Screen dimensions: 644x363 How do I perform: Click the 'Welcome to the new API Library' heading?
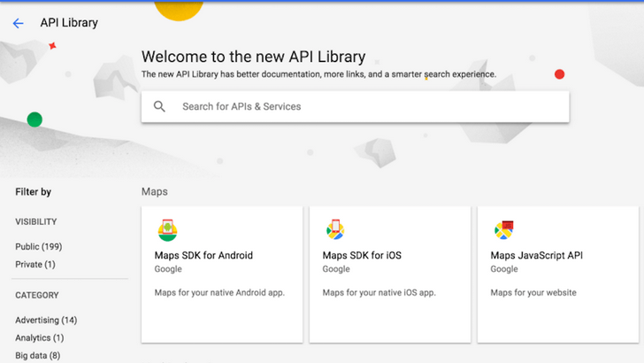click(253, 57)
